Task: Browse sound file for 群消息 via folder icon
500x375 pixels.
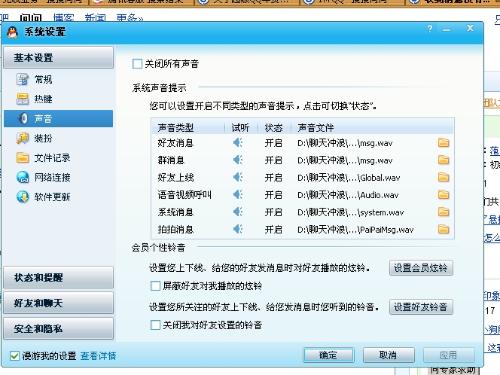Action: point(443,160)
